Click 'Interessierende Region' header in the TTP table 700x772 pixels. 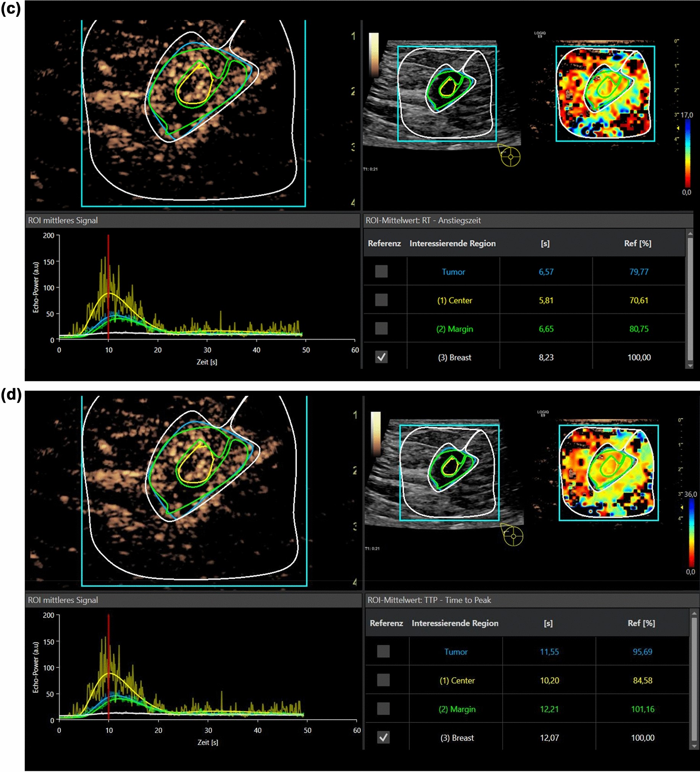click(455, 623)
